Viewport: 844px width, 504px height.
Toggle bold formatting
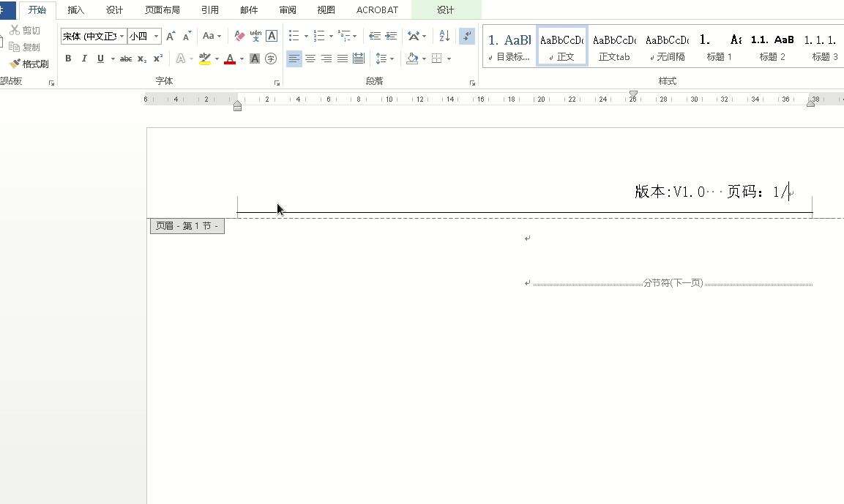tap(68, 58)
